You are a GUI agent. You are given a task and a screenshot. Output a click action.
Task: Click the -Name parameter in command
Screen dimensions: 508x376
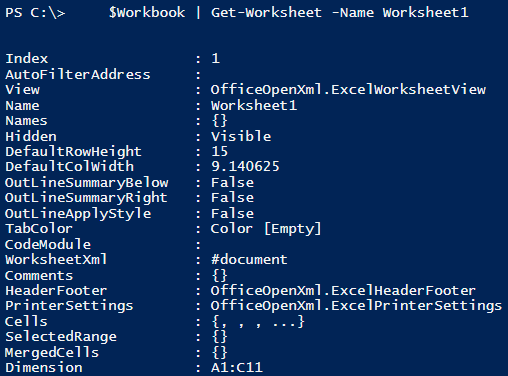pyautogui.click(x=353, y=13)
